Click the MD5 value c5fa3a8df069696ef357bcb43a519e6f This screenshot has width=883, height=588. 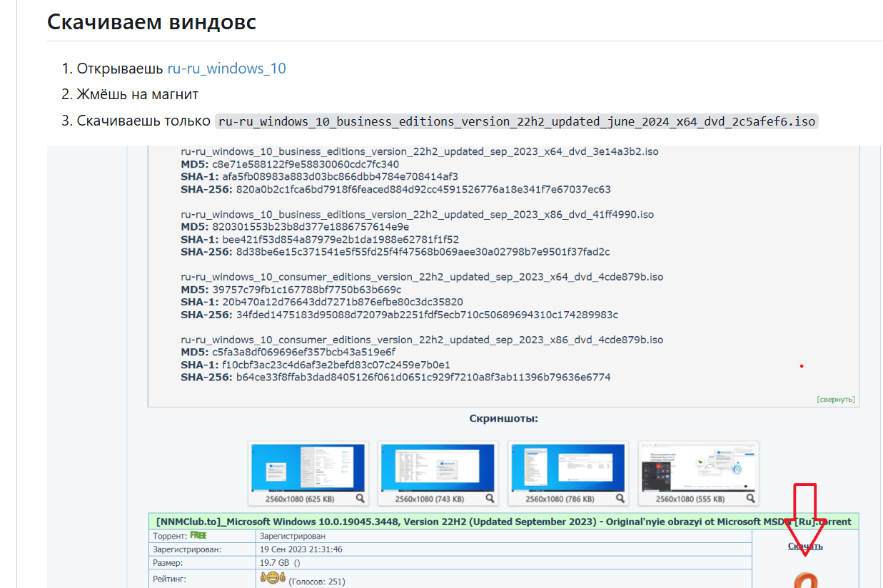(304, 352)
